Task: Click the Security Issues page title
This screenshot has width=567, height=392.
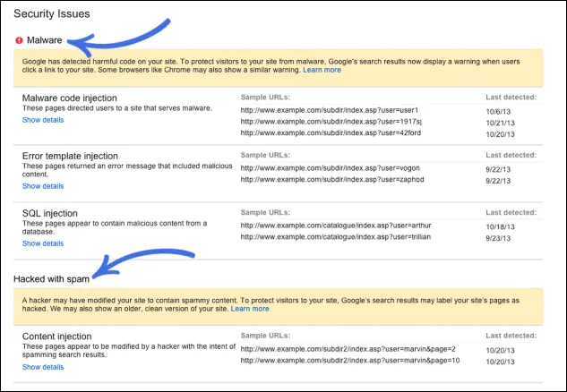Action: coord(52,13)
